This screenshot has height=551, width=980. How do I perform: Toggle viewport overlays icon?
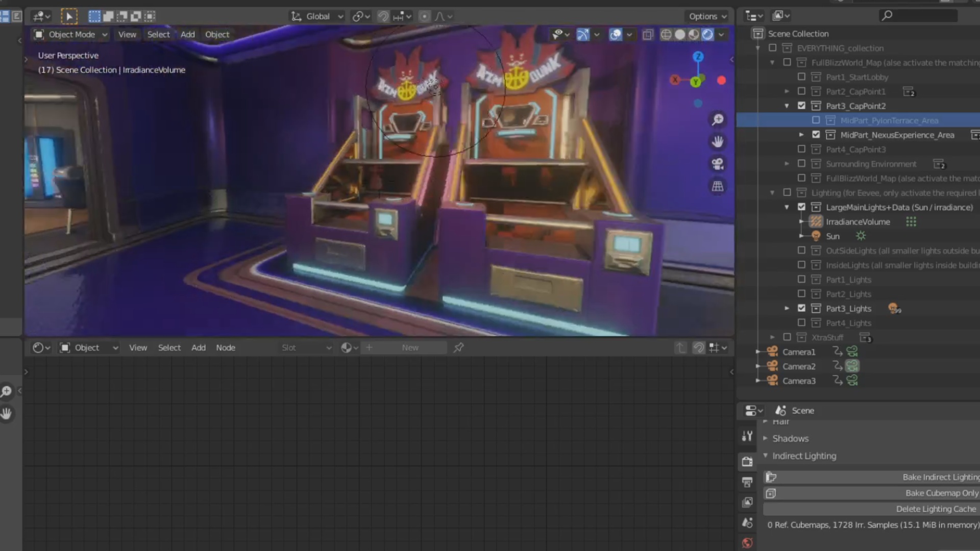616,34
